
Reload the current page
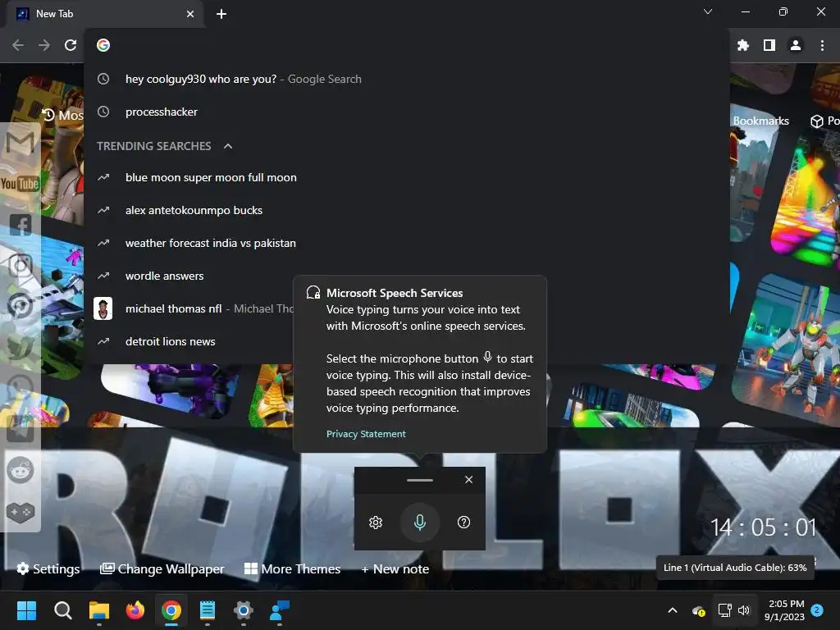tap(71, 45)
